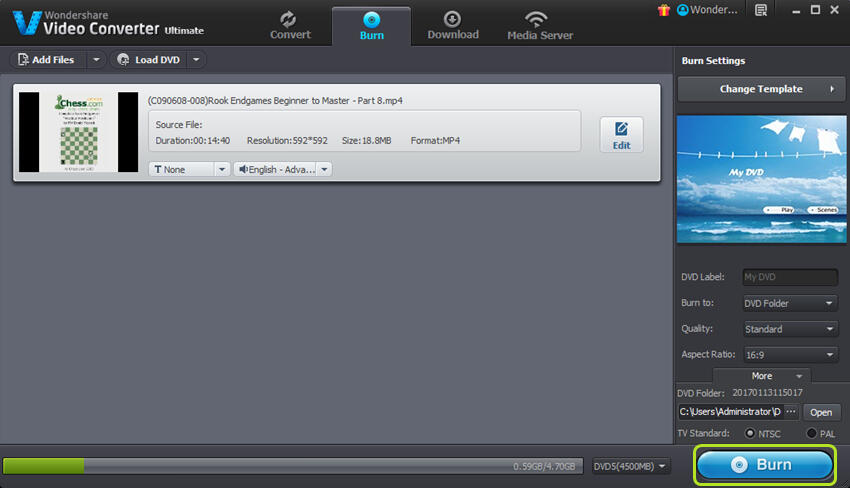Image resolution: width=850 pixels, height=488 pixels.
Task: Select the Burn tab
Action: click(371, 26)
